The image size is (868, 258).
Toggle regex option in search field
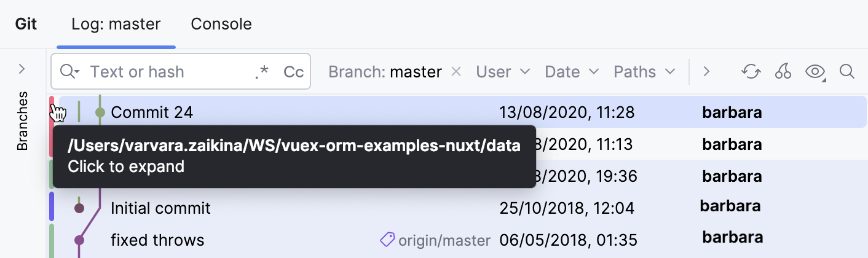(262, 72)
